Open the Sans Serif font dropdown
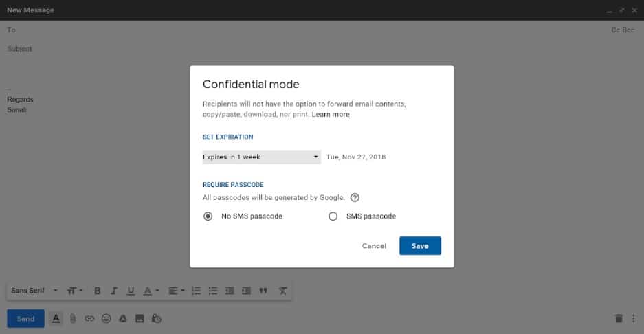The image size is (644, 334). coord(34,291)
